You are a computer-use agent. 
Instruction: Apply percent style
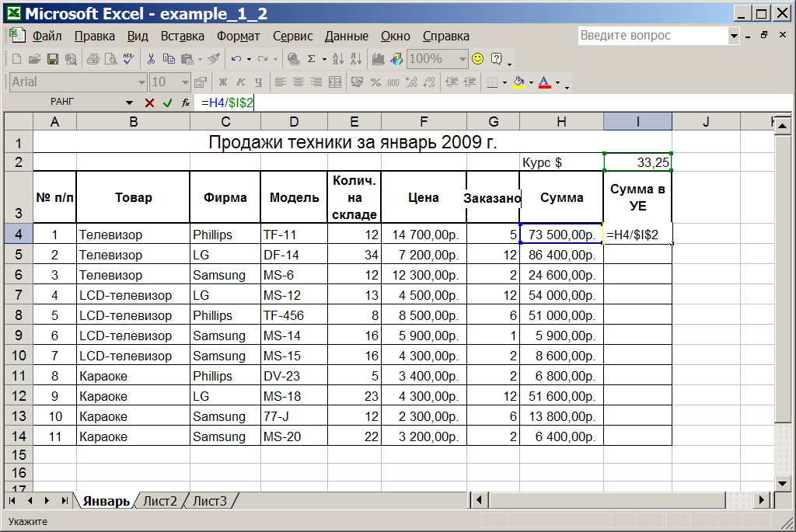[x=375, y=82]
